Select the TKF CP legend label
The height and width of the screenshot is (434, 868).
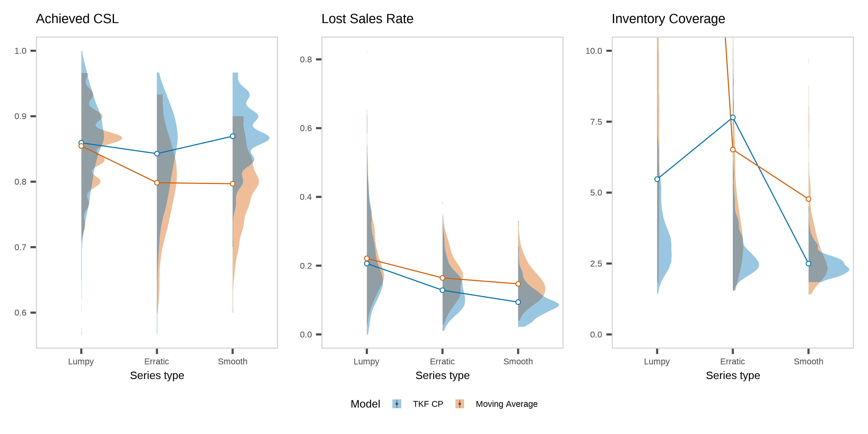(428, 404)
